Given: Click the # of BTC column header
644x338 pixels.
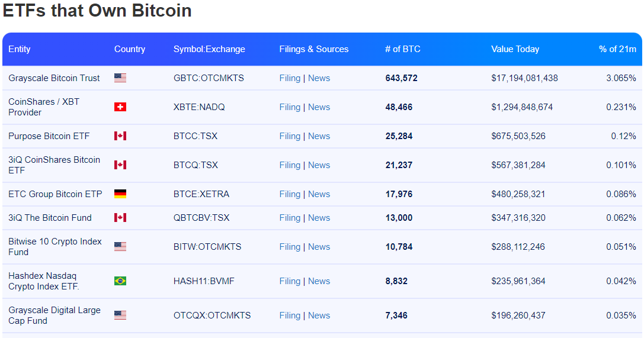Looking at the screenshot, I should [403, 49].
